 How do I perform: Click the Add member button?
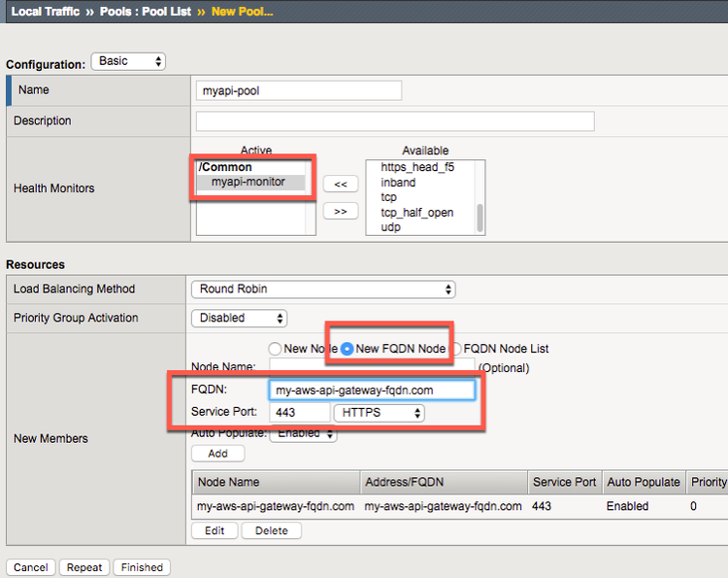[x=217, y=454]
